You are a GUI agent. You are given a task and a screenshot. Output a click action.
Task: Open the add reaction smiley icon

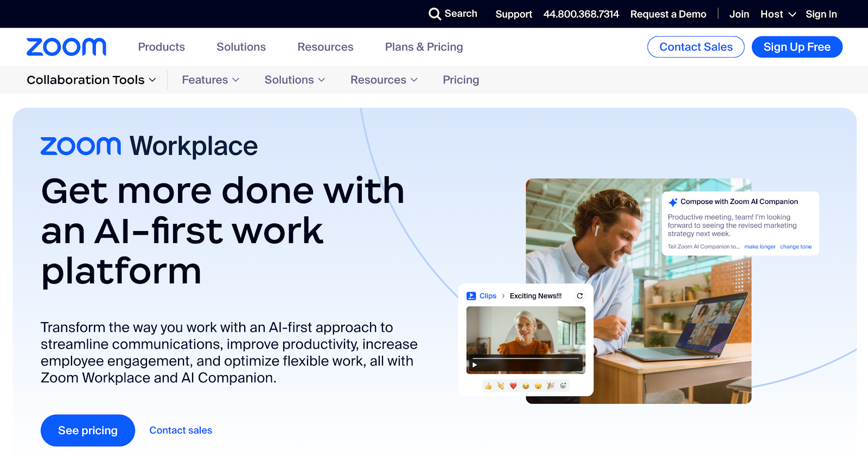pos(563,386)
